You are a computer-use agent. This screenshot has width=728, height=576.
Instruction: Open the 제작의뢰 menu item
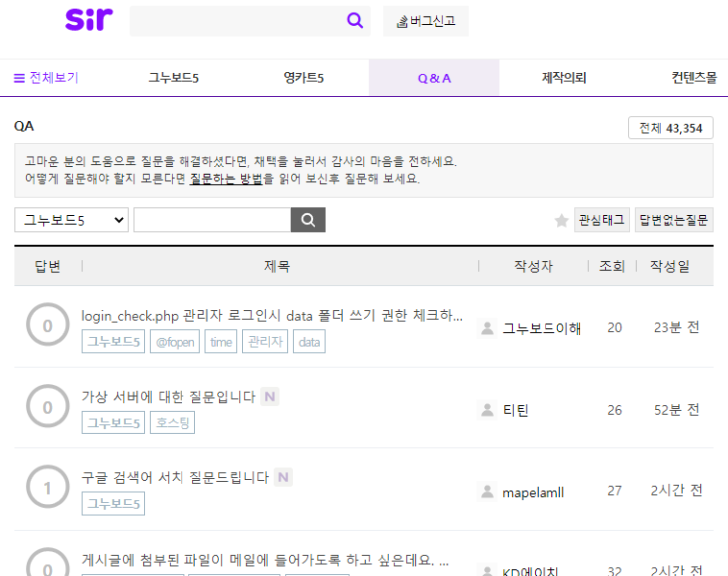(563, 78)
